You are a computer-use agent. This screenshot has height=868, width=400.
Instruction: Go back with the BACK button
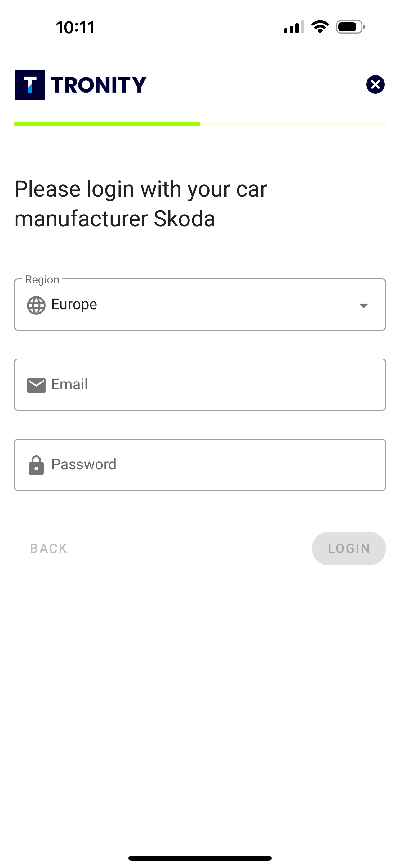click(x=48, y=548)
